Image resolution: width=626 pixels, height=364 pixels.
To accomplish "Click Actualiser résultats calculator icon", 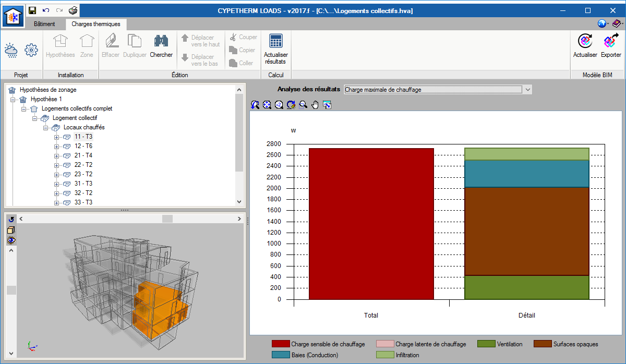I will [276, 49].
